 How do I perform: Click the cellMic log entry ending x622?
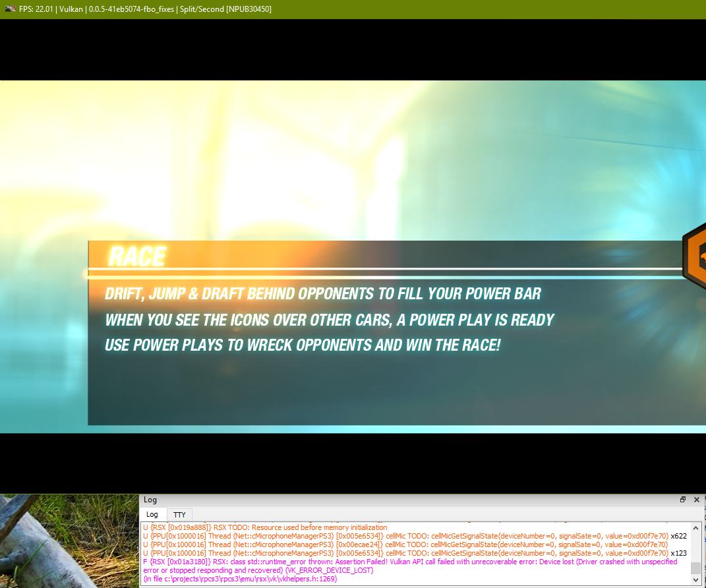pos(415,536)
